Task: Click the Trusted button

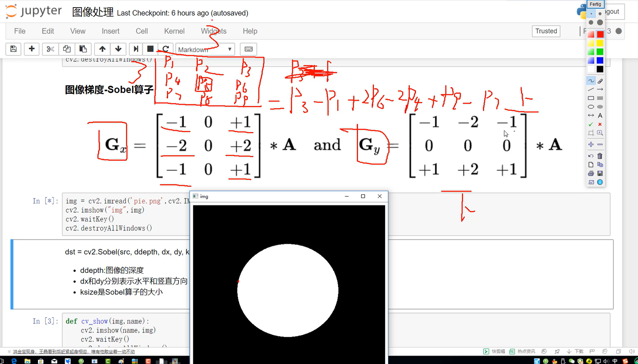Action: pos(546,31)
